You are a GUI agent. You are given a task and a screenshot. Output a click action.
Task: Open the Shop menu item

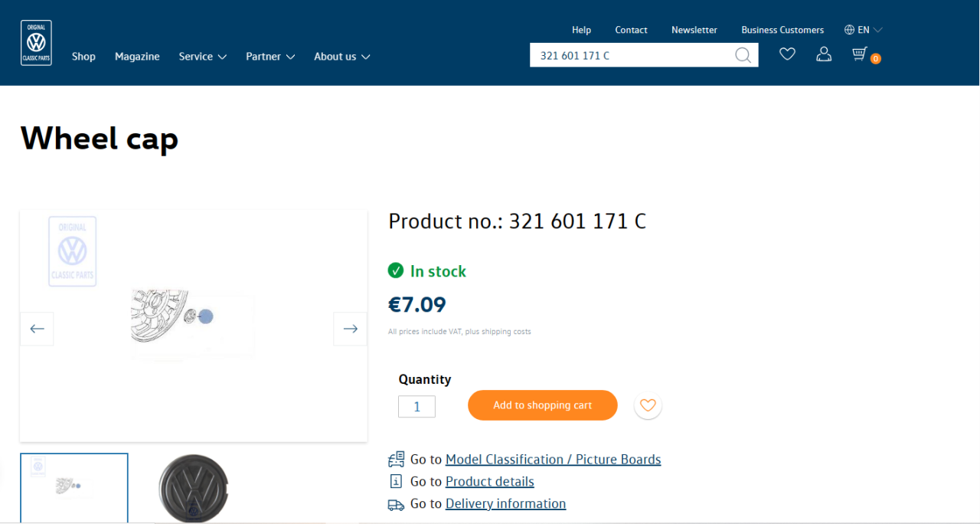click(83, 57)
